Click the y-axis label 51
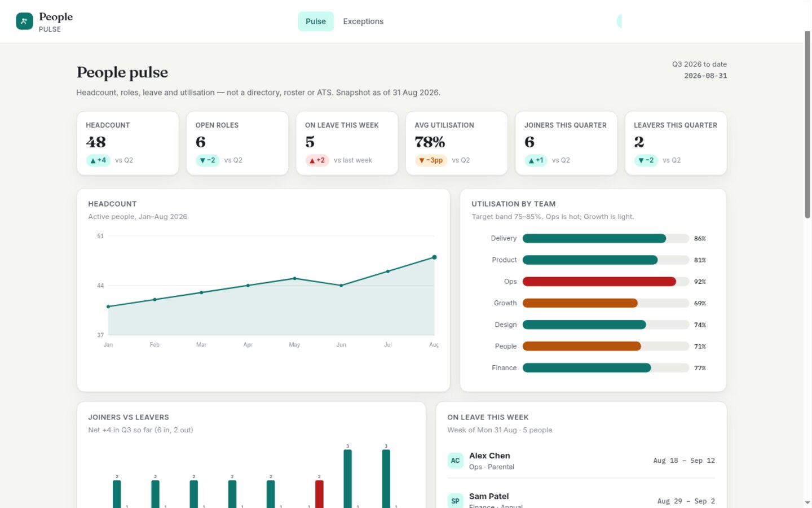Image resolution: width=812 pixels, height=508 pixels. [x=100, y=236]
